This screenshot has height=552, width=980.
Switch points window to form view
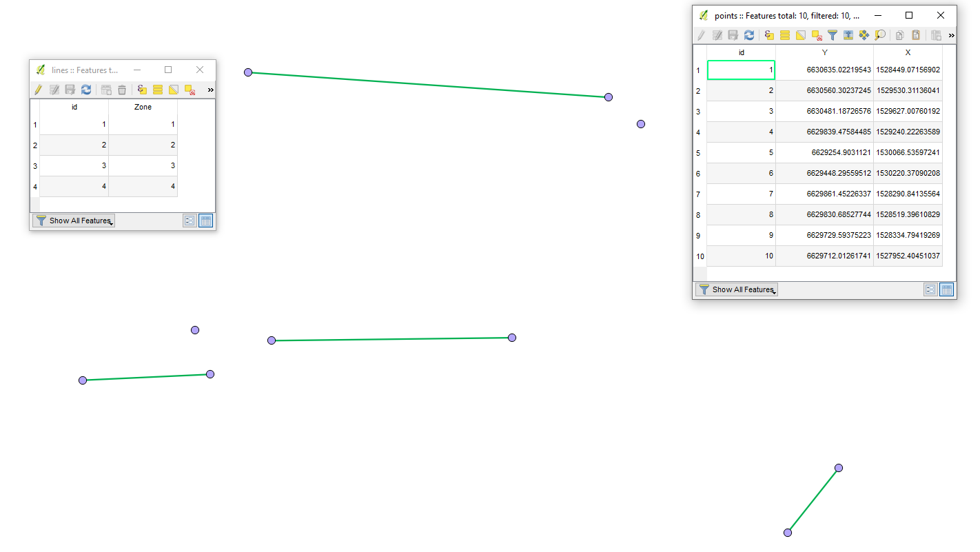930,289
